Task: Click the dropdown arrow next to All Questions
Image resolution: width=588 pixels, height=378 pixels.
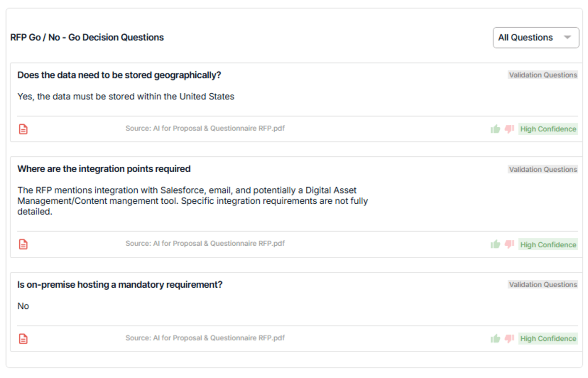Action: pos(568,37)
